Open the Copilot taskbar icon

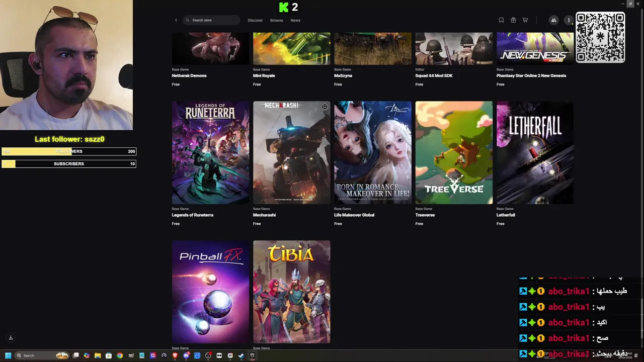[87, 355]
